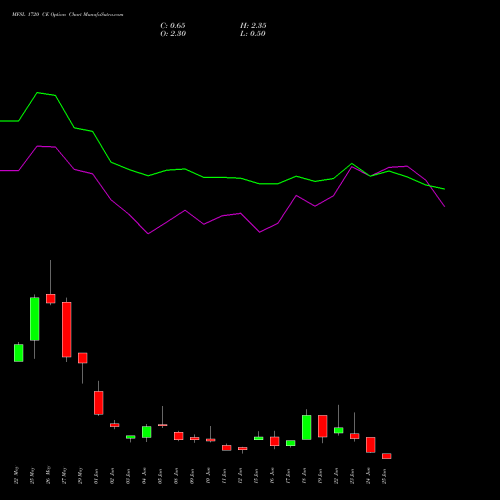
Task: Select the green candlestick for 22 May
Action: point(19,353)
